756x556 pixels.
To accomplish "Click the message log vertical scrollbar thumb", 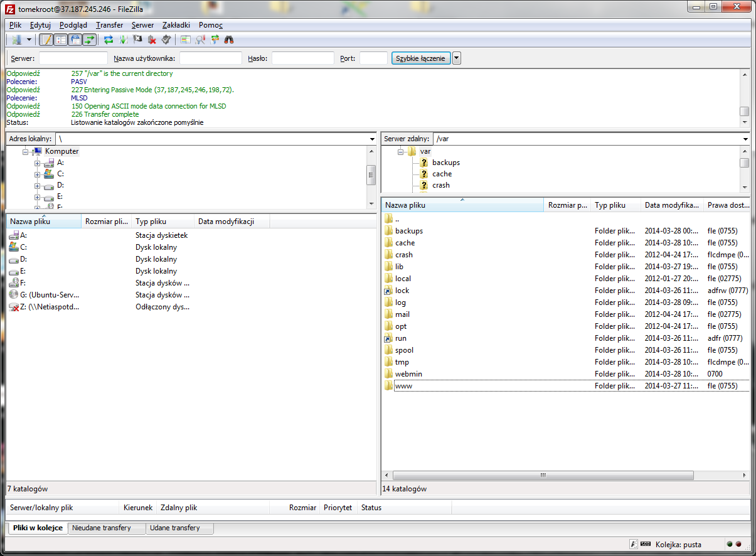I will coord(745,112).
